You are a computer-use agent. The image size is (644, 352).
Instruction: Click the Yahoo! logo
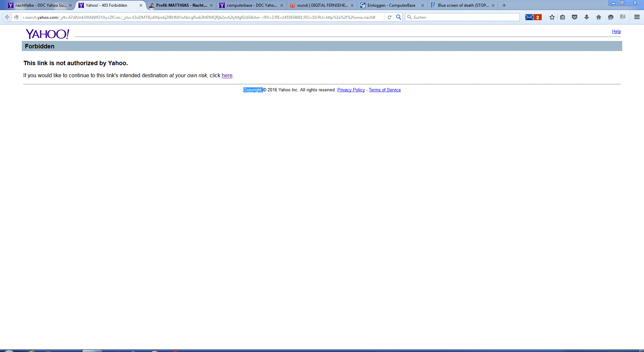coord(47,34)
